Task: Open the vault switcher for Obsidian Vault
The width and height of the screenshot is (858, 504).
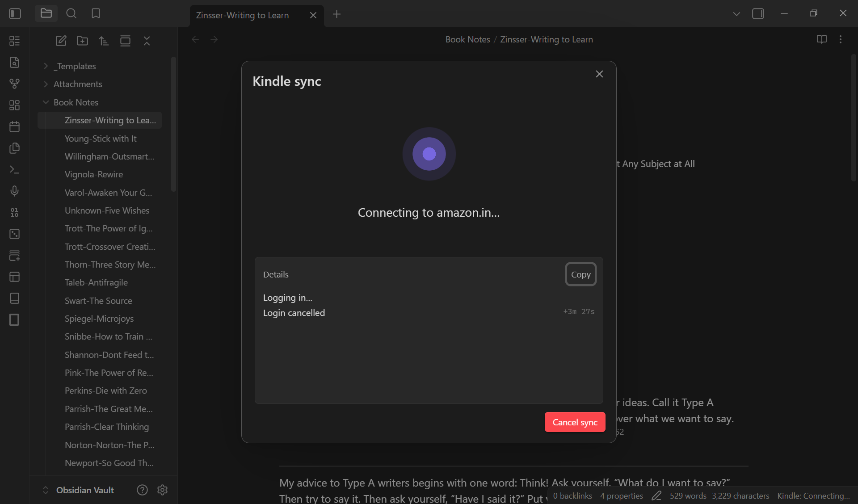Action: [79, 490]
